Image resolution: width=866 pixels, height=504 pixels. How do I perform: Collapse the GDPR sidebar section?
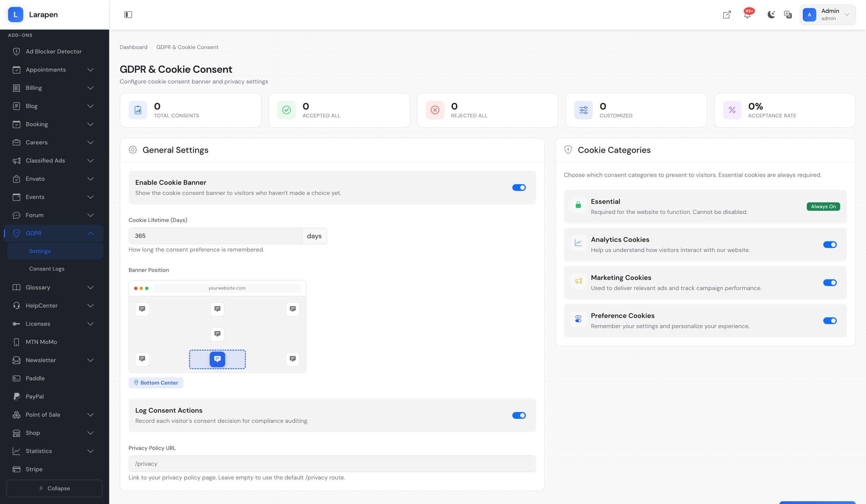(53, 234)
